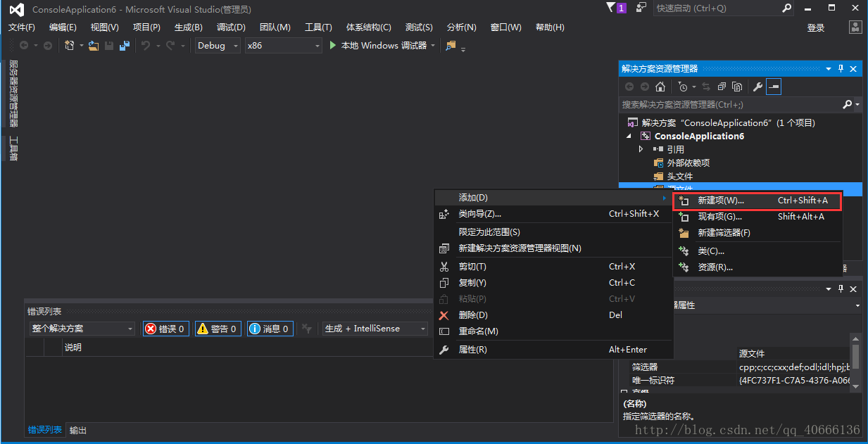868x444 pixels.
Task: Click the 登录 sign-in link
Action: (816, 27)
